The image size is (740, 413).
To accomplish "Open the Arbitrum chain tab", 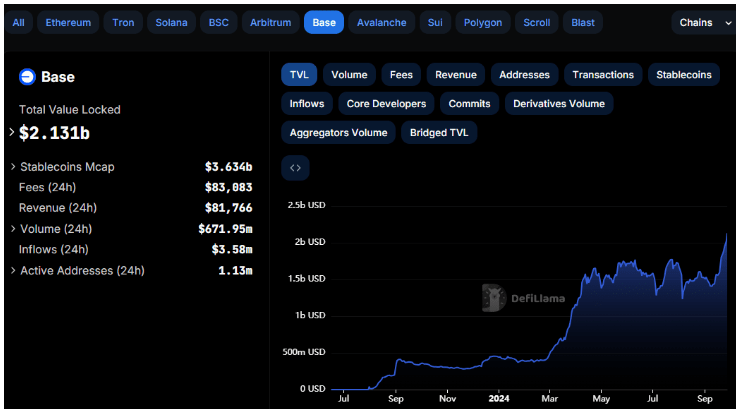I will (270, 23).
